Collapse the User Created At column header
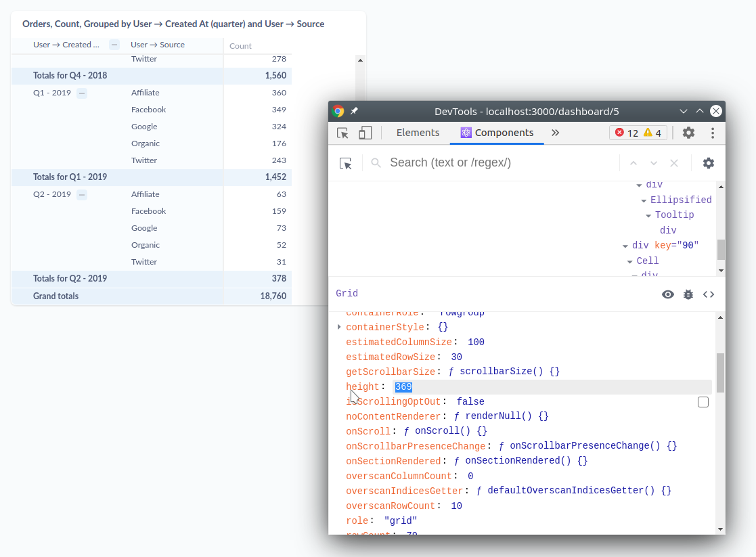Image resolution: width=756 pixels, height=557 pixels. 114,45
